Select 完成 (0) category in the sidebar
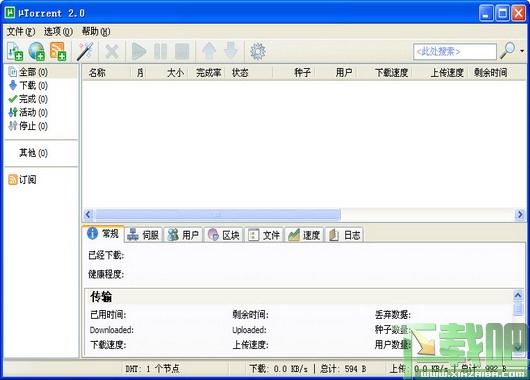The height and width of the screenshot is (380, 530). tap(28, 99)
